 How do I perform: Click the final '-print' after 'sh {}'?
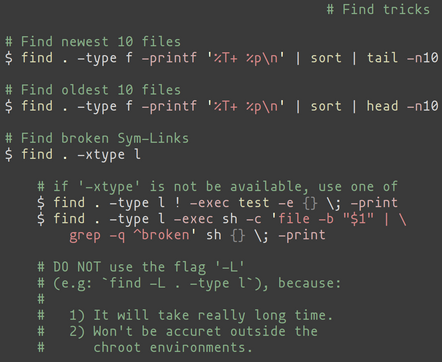(x=302, y=235)
